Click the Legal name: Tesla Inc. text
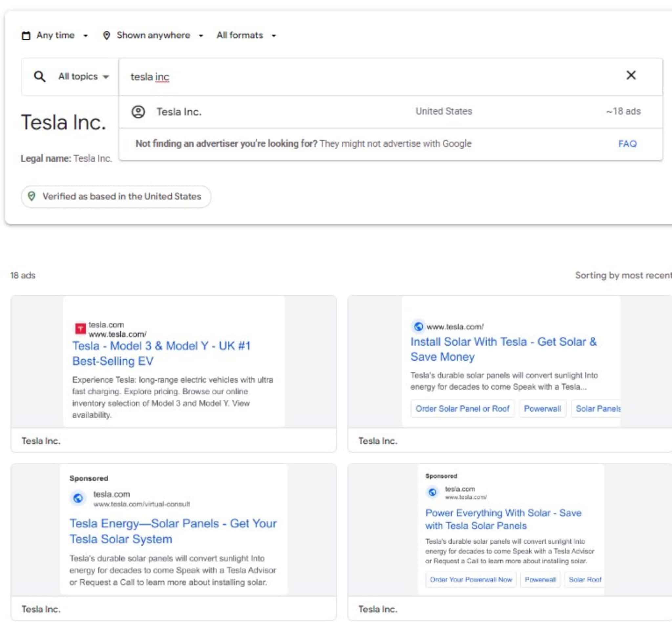 [x=66, y=158]
